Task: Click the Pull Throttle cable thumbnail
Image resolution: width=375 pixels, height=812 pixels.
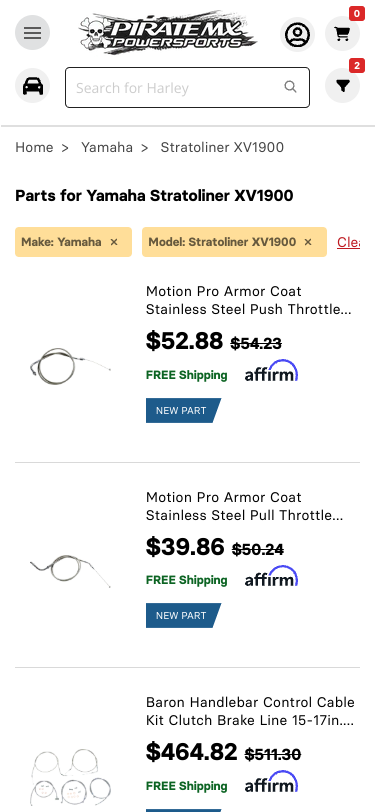Action: 70,570
